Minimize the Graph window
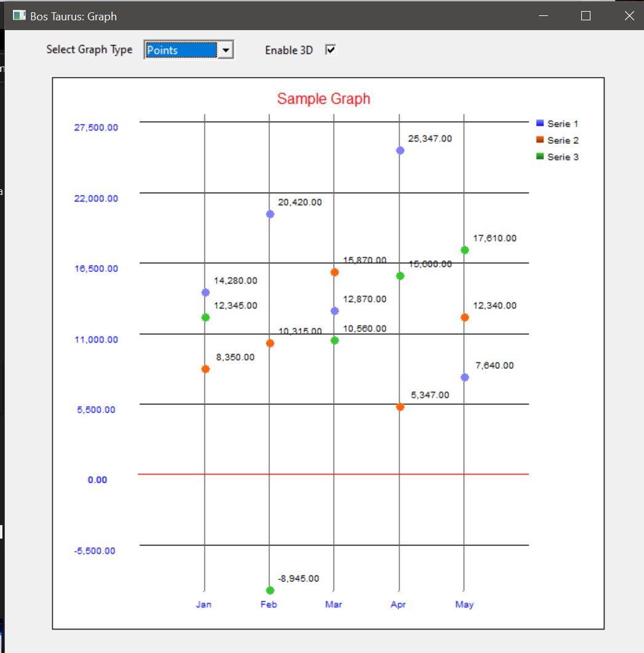The height and width of the screenshot is (653, 644). pos(543,16)
